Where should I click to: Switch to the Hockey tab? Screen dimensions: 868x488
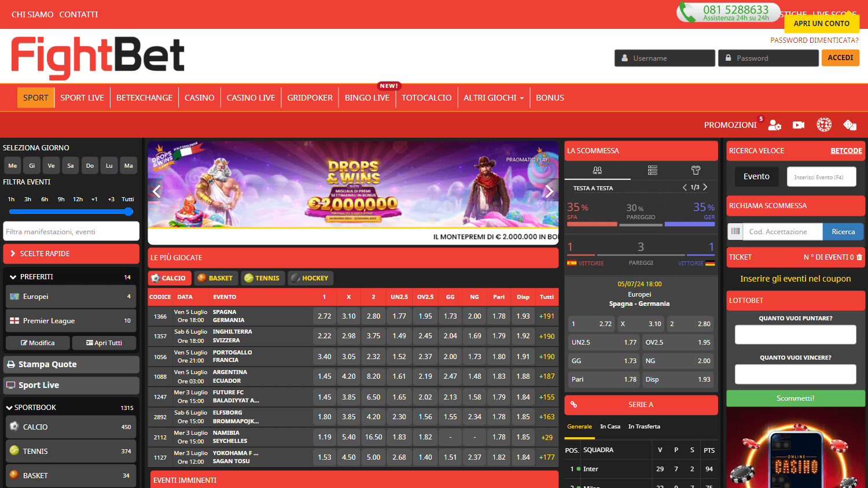pyautogui.click(x=310, y=278)
